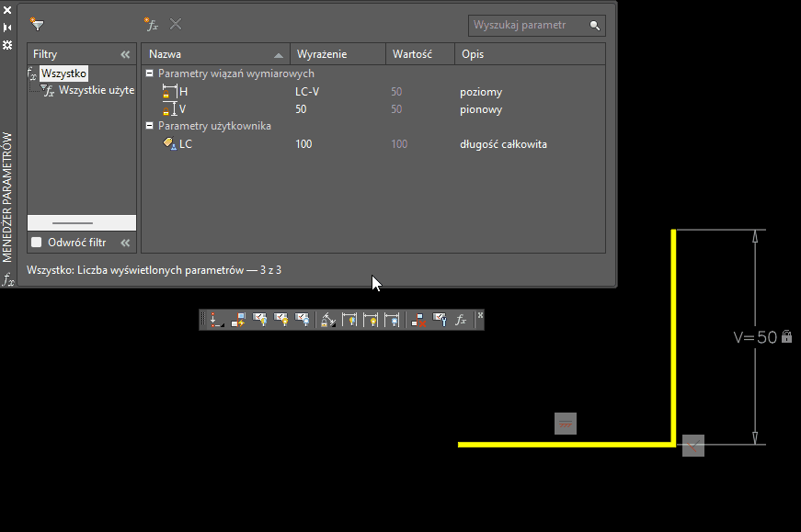
Task: Select the Wszystko filter tree item
Action: point(63,74)
